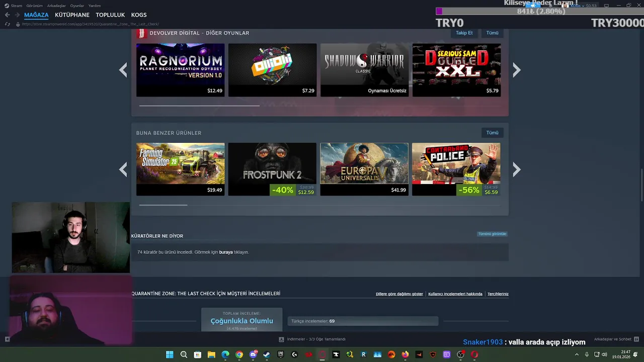
Task: Open Microsoft Store from taskbar
Action: (198, 354)
